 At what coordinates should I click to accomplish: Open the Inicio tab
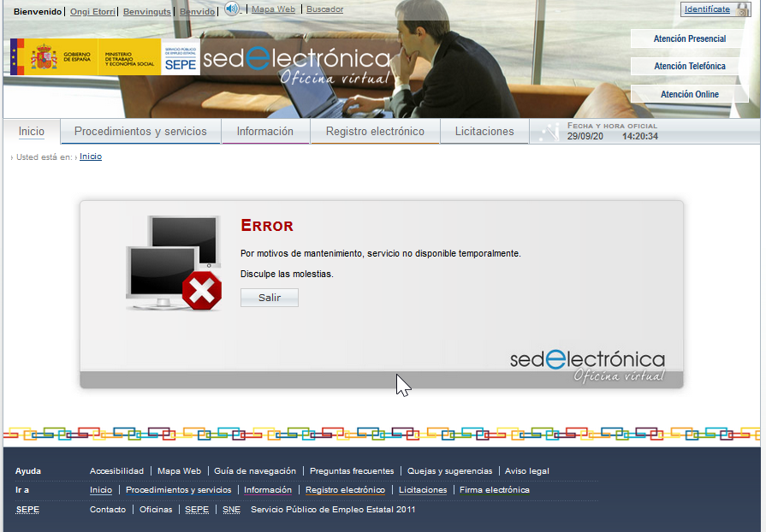point(32,132)
